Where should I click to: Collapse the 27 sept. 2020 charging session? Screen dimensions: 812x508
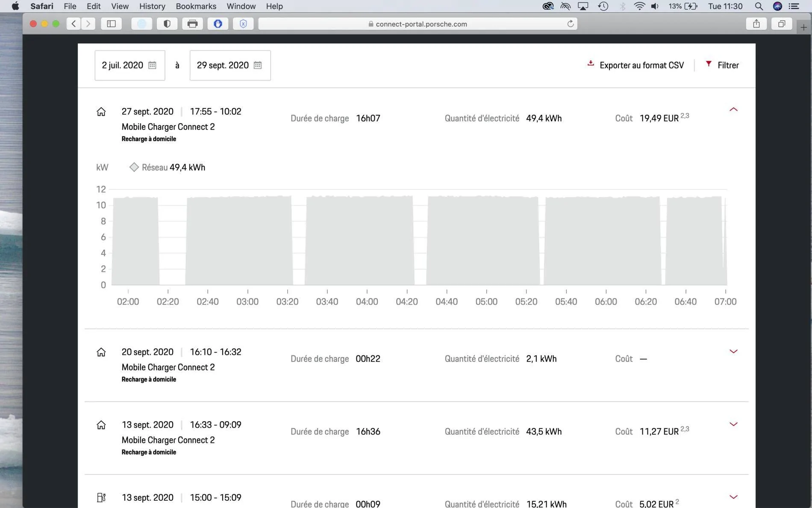pyautogui.click(x=733, y=109)
